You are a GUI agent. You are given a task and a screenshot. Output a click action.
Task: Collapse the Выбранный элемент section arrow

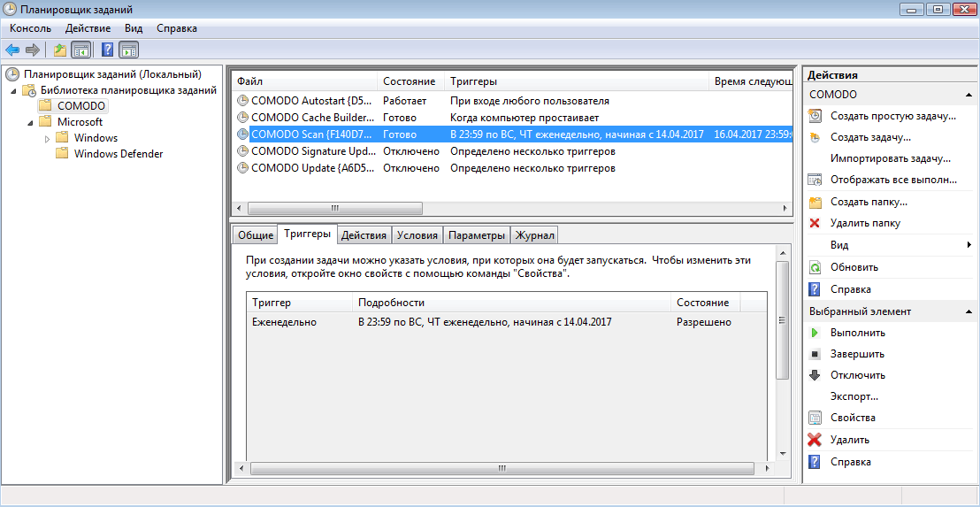click(969, 311)
